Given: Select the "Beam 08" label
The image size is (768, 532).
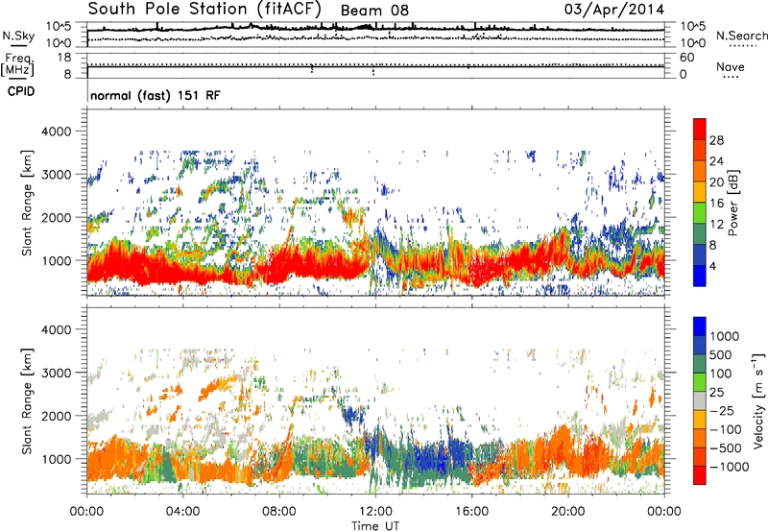Looking at the screenshot, I should point(374,11).
